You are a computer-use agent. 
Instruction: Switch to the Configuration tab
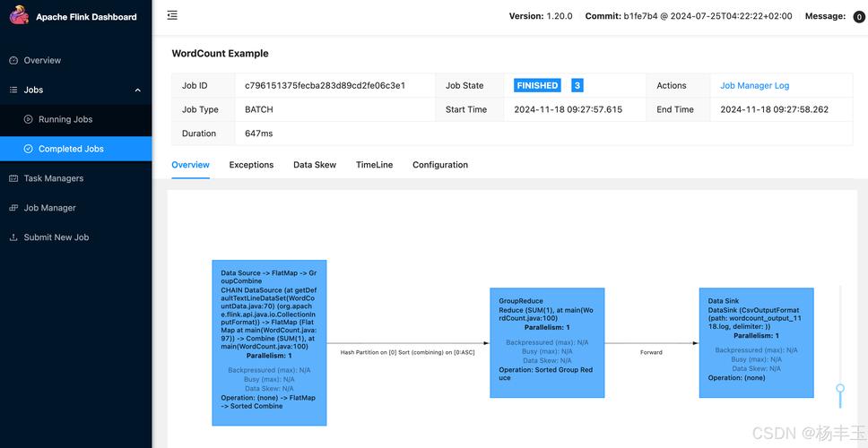coord(440,165)
